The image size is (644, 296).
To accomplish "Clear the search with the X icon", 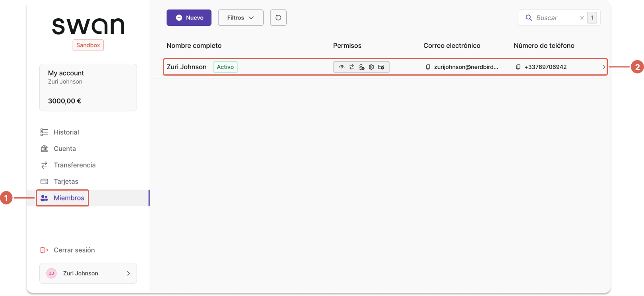I will tap(582, 18).
